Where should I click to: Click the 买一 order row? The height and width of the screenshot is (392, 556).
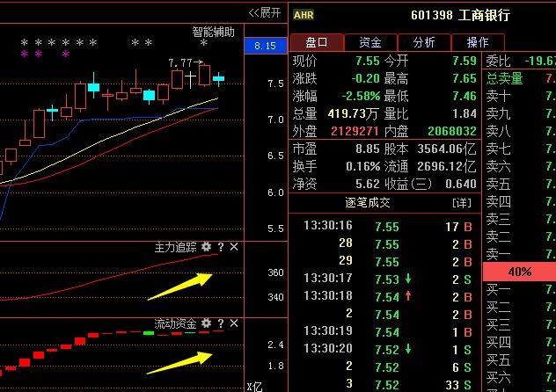[x=519, y=290]
